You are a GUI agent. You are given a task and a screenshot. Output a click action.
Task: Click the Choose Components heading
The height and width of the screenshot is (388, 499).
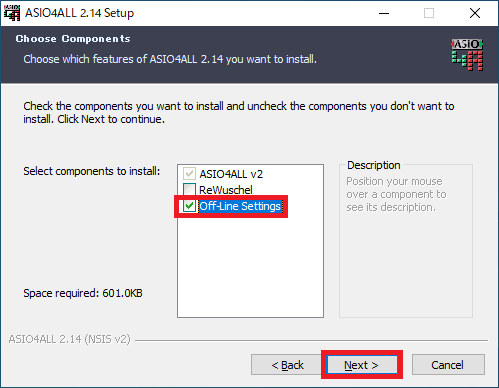coord(73,38)
